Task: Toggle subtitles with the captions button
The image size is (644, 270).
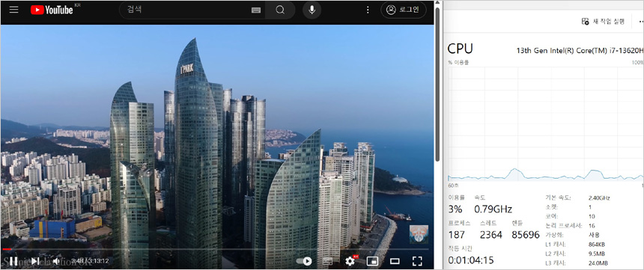Action: coord(327,261)
